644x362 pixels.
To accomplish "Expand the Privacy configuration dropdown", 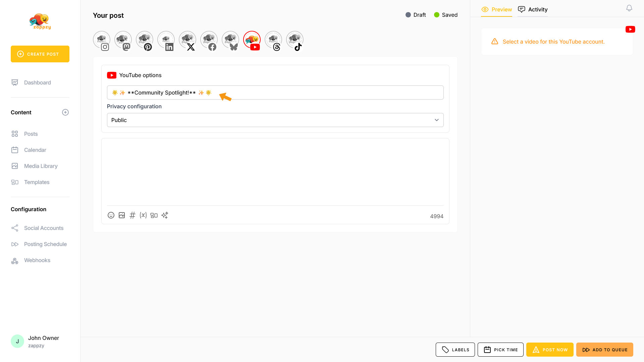I will [275, 120].
